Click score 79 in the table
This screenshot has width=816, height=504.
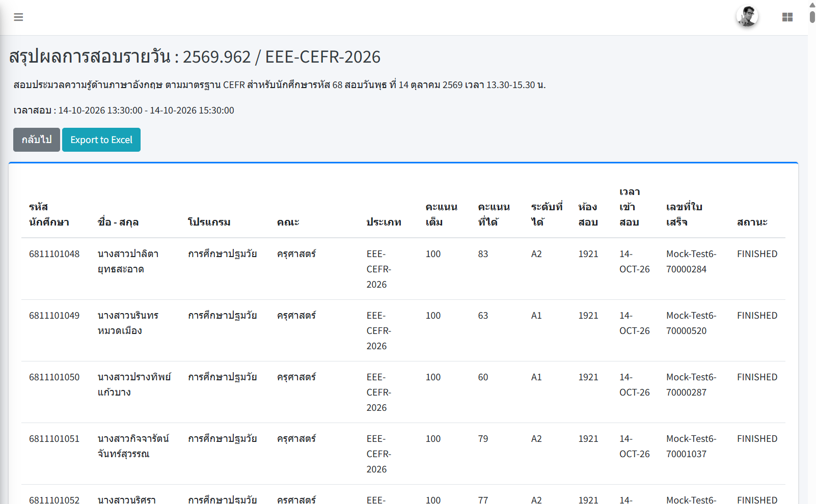(483, 438)
